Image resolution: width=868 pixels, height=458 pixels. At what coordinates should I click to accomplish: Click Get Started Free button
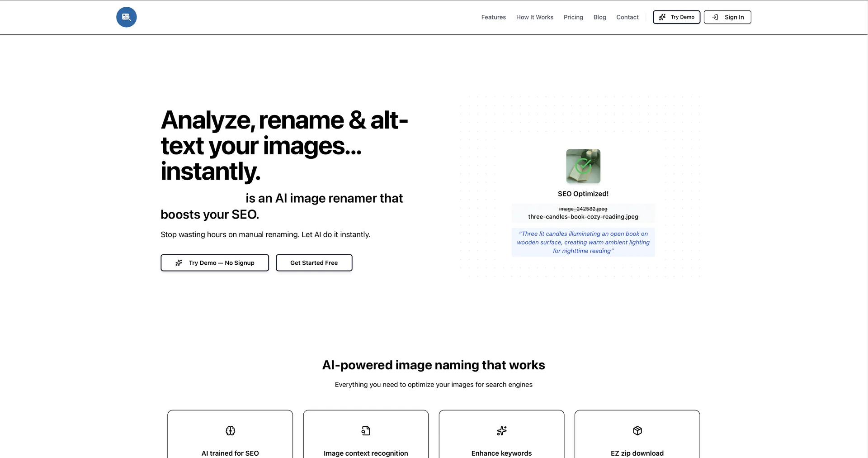click(x=314, y=263)
